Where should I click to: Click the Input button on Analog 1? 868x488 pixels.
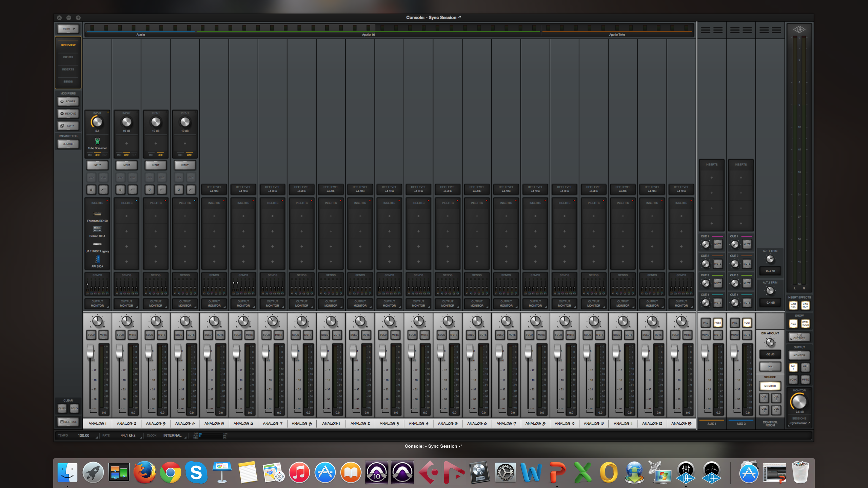pos(97,165)
